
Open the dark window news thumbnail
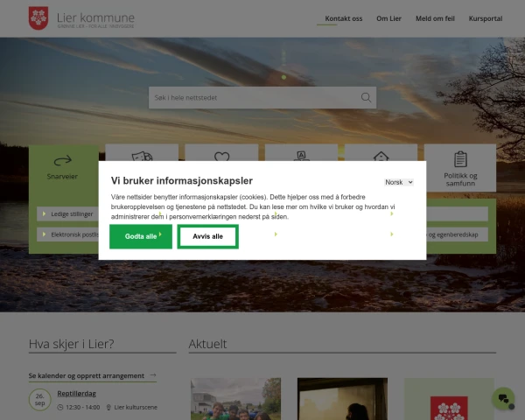(x=342, y=399)
